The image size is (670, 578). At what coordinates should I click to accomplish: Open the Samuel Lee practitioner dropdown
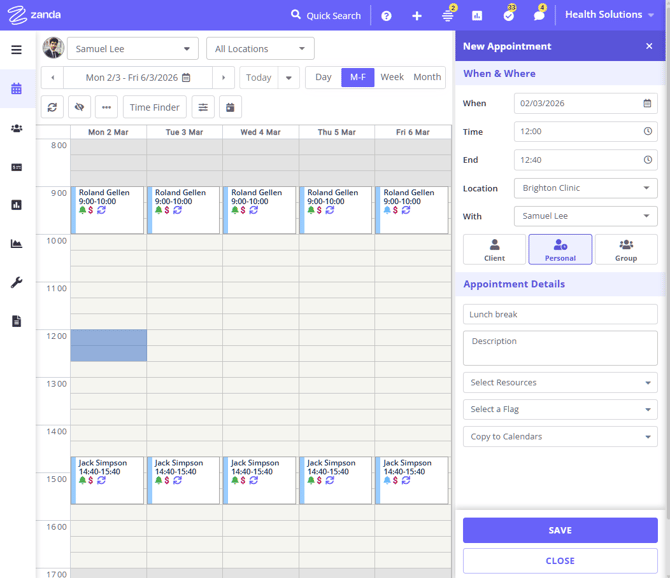pos(132,49)
